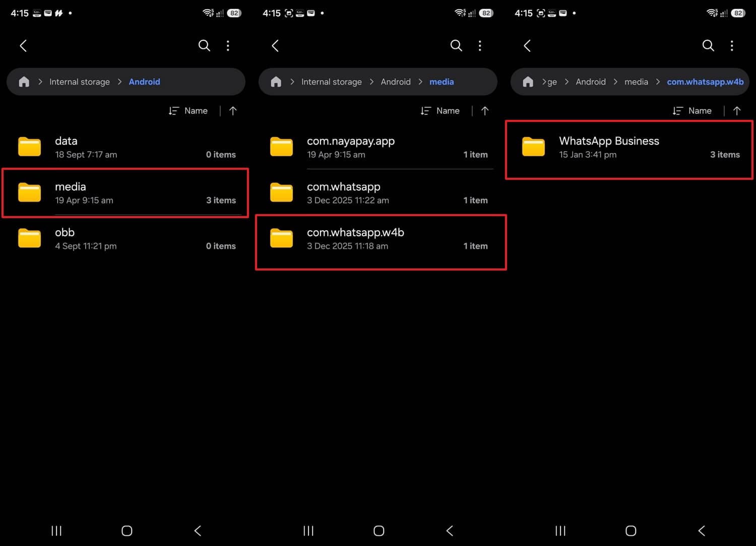Open the Name sort dropdown in media folder screen
The height and width of the screenshot is (546, 756).
pyautogui.click(x=440, y=111)
